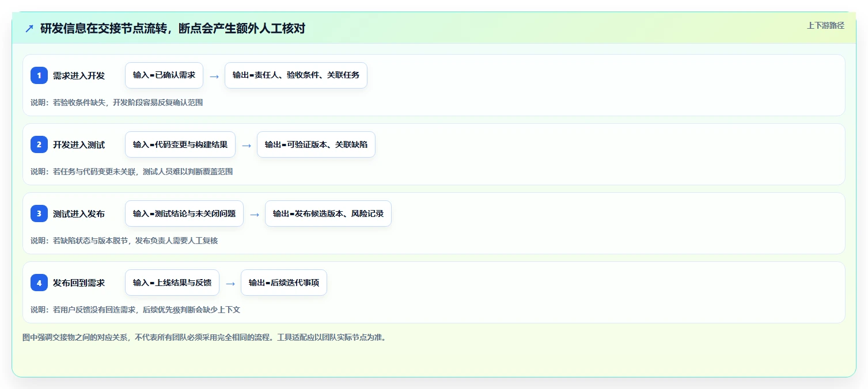This screenshot has width=868, height=389.
Task: Click the note about 任务与代码变更未关联
Action: pyautogui.click(x=132, y=171)
